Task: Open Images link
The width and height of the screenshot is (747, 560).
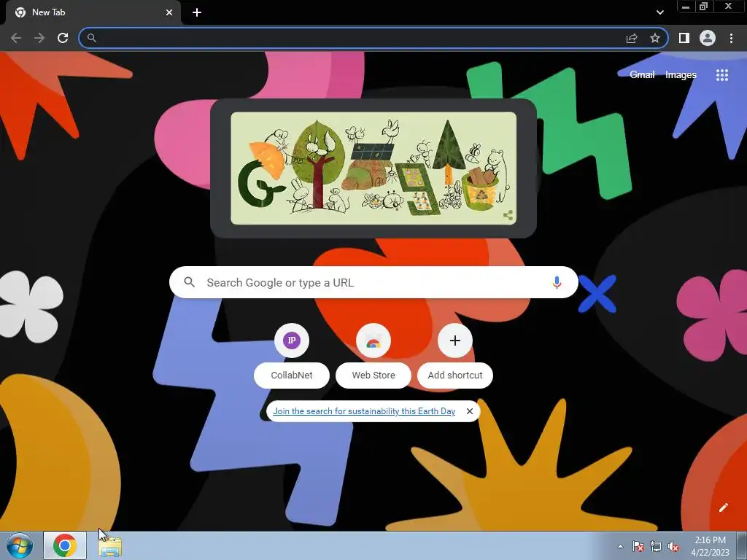Action: (681, 75)
